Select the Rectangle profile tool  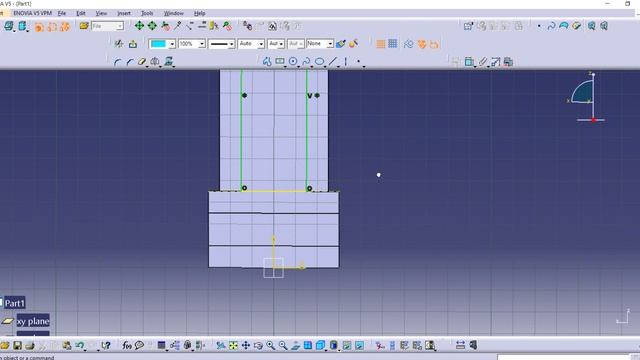tap(280, 62)
